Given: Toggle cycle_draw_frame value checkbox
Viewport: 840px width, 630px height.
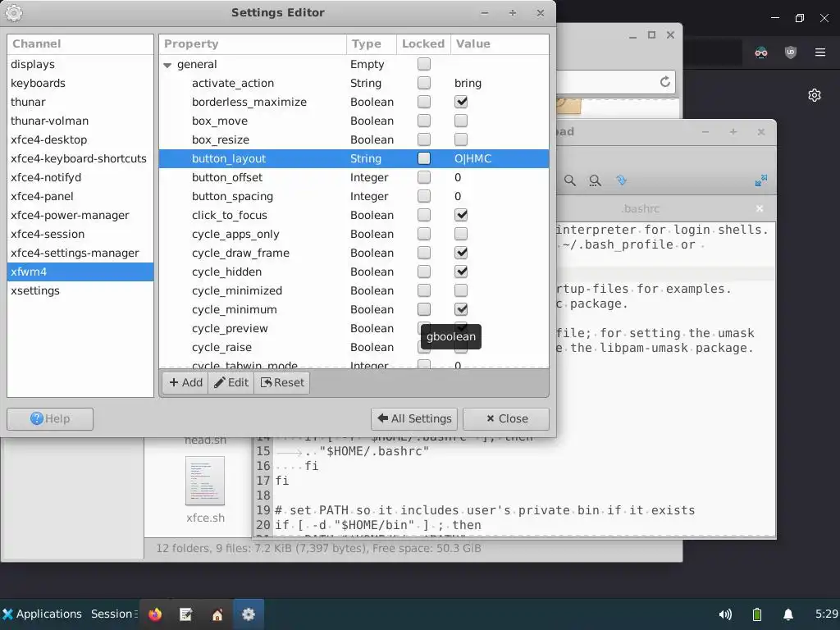Looking at the screenshot, I should click(x=461, y=253).
